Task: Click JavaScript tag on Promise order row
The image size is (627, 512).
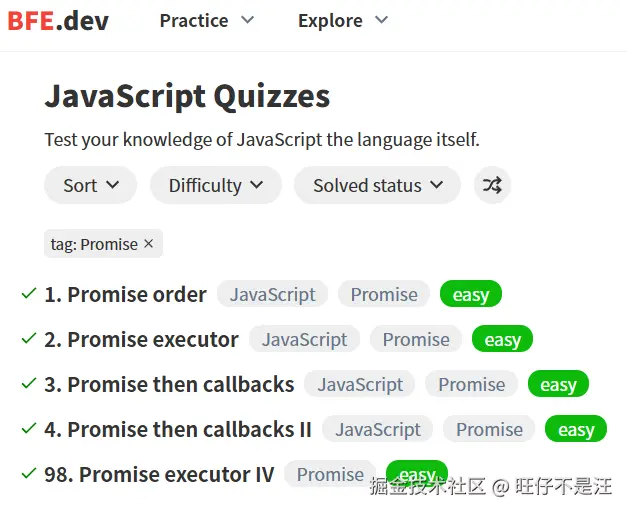Action: click(272, 294)
